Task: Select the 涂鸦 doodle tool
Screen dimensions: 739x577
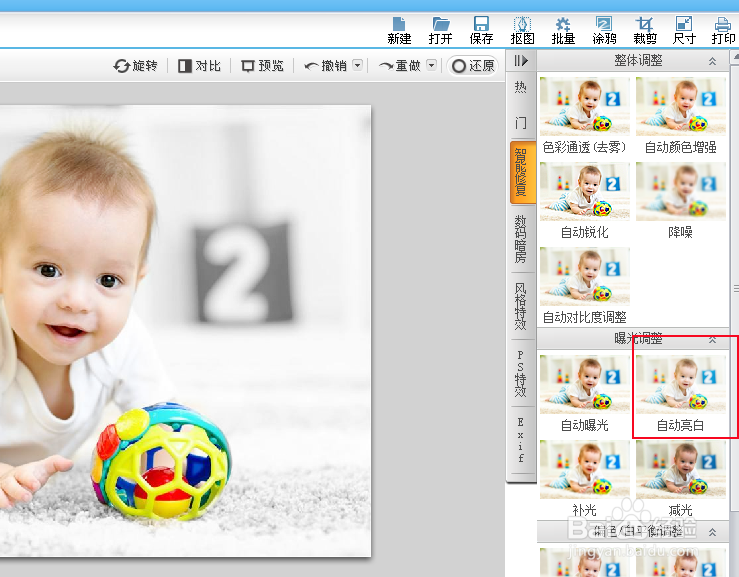Action: click(604, 30)
